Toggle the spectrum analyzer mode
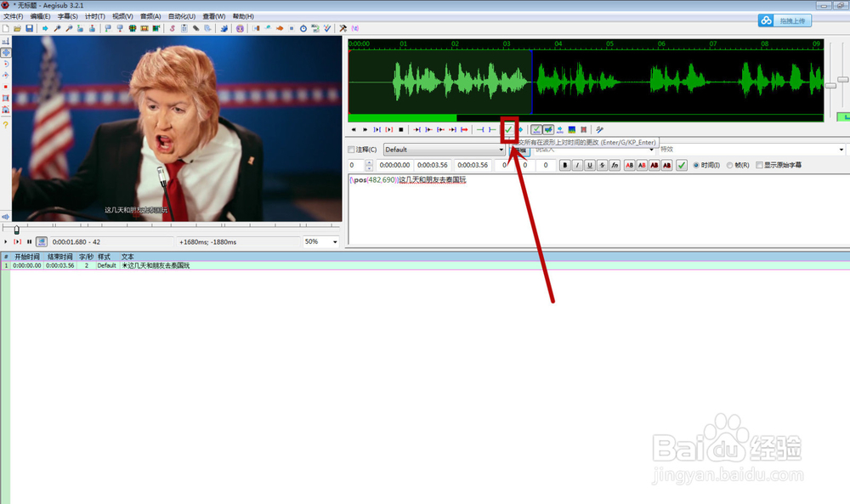This screenshot has width=850, height=504. pyautogui.click(x=571, y=129)
